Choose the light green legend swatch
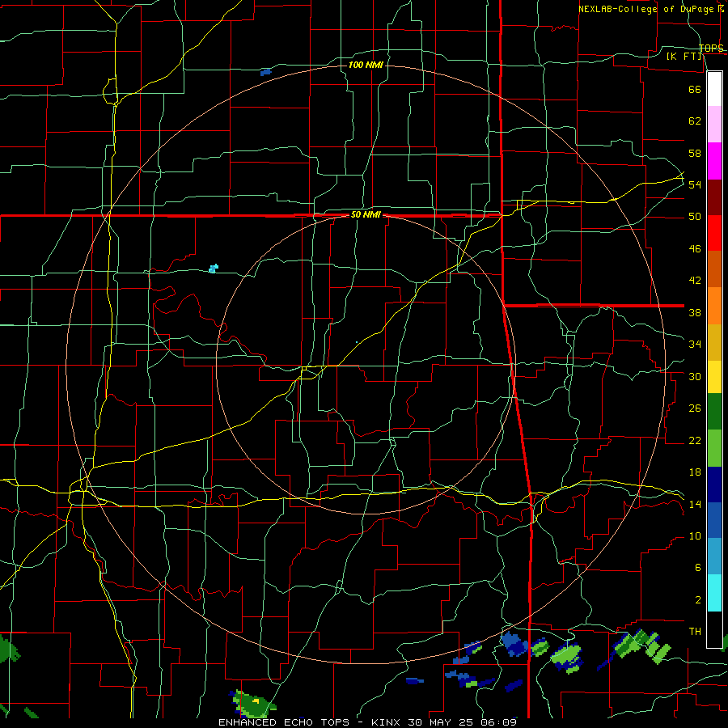The image size is (728, 728). click(x=714, y=448)
